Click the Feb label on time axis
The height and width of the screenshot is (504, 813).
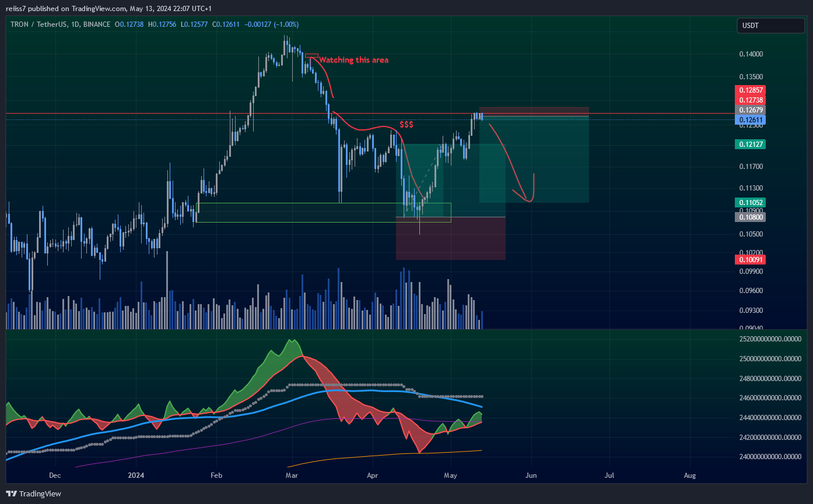coord(216,475)
